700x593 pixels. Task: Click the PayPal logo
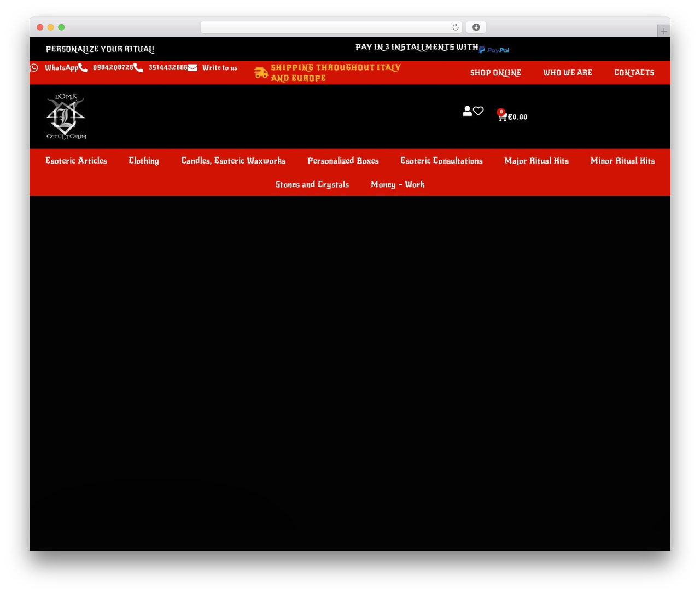[x=494, y=50]
